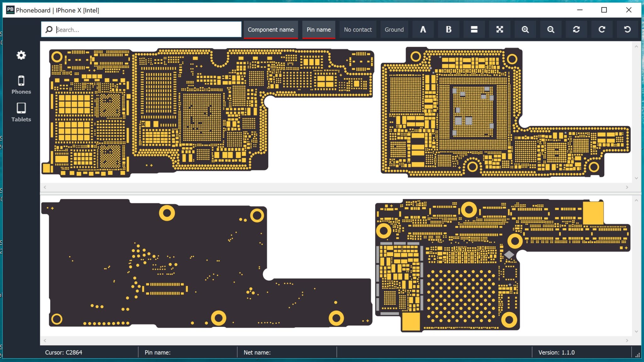Rotate board clockwise
This screenshot has height=362, width=644.
click(602, 30)
